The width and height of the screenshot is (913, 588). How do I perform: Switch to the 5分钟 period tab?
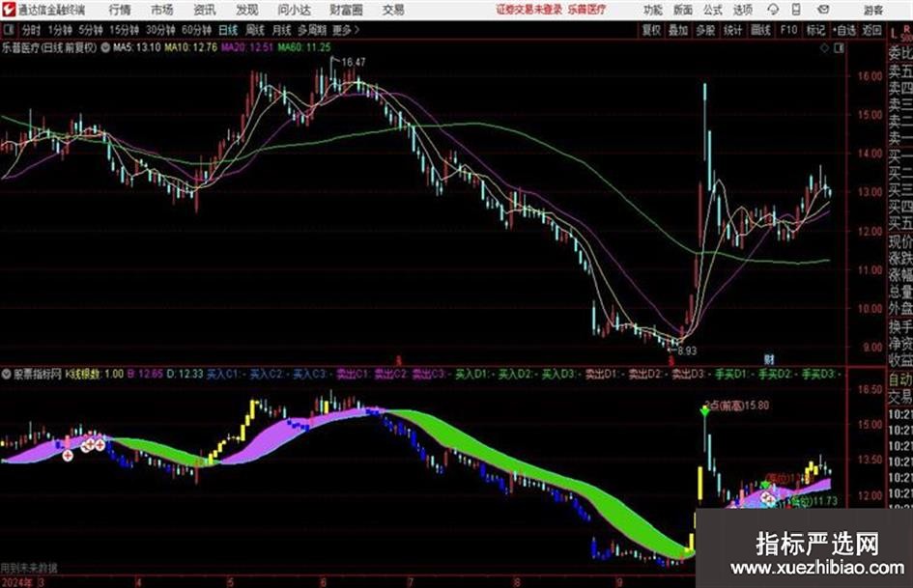90,30
